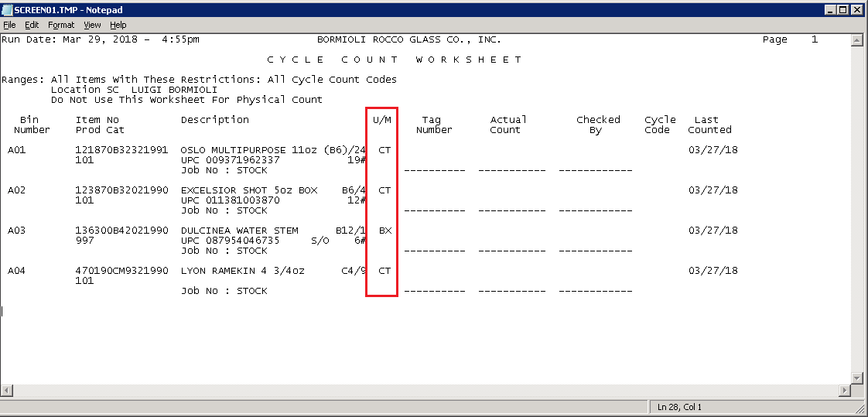This screenshot has width=868, height=417.
Task: Click item number '136300B42021990'
Action: (121, 231)
